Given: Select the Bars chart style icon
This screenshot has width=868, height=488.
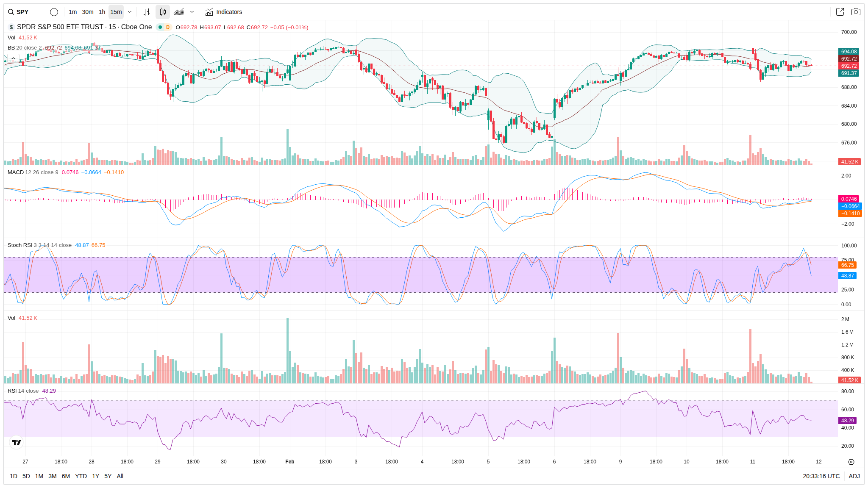Looking at the screenshot, I should tap(147, 12).
